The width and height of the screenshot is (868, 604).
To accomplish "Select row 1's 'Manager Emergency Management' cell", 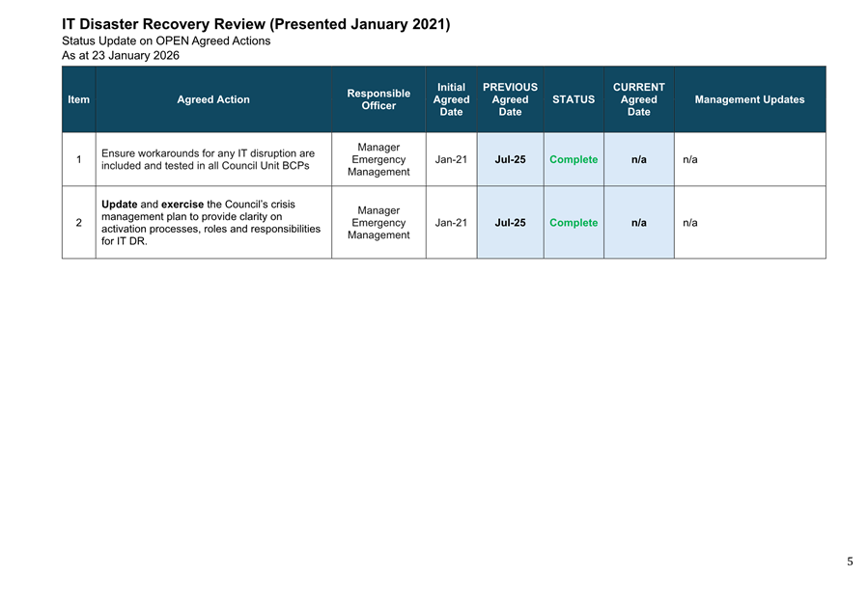I will pos(378,159).
